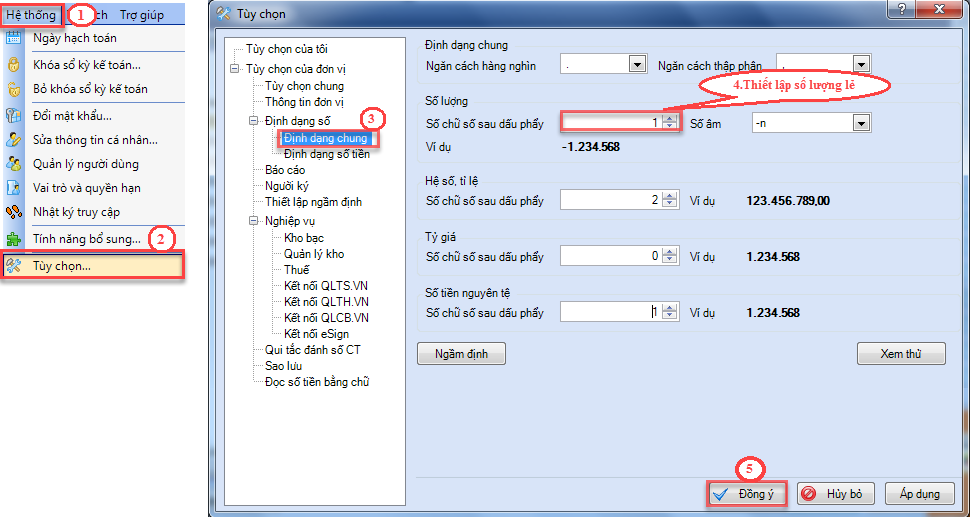Select Thuế in tree

click(296, 270)
